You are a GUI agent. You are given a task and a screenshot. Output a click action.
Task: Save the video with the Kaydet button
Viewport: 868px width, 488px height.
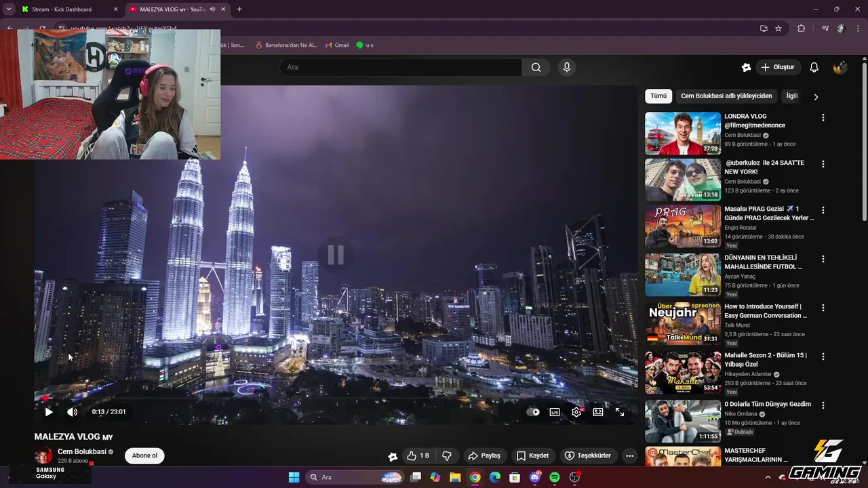point(532,455)
